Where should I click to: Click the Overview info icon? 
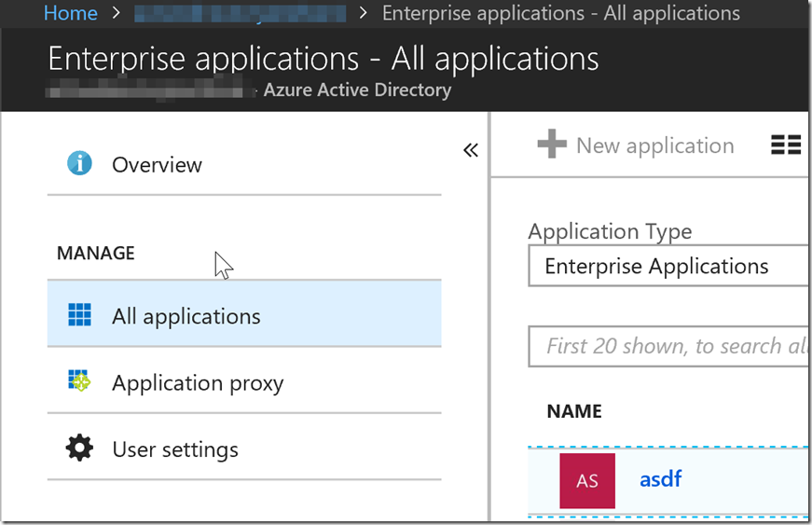80,163
